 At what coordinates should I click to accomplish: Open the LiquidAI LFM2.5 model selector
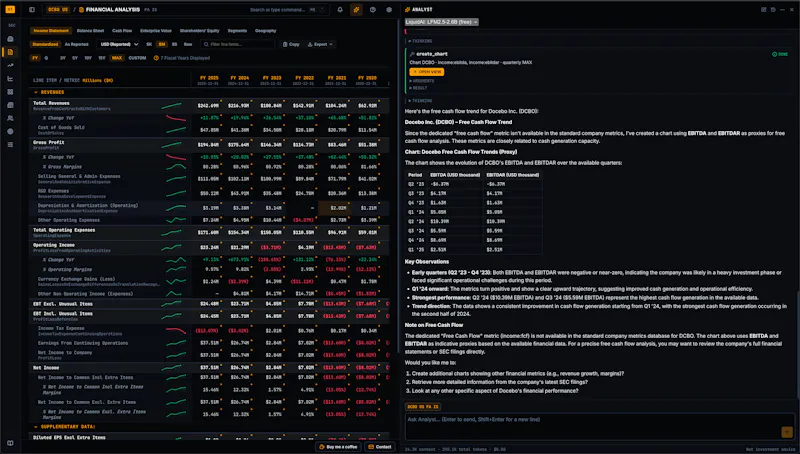coord(442,22)
